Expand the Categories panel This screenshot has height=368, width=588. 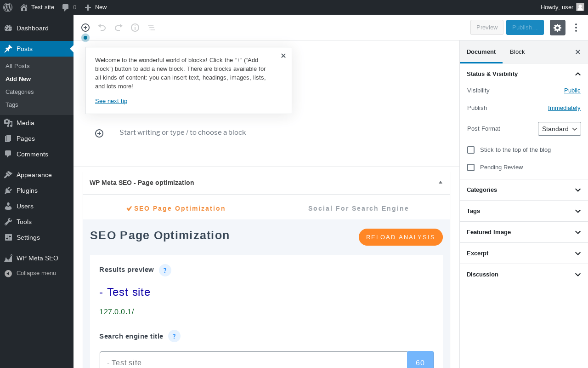coord(524,190)
